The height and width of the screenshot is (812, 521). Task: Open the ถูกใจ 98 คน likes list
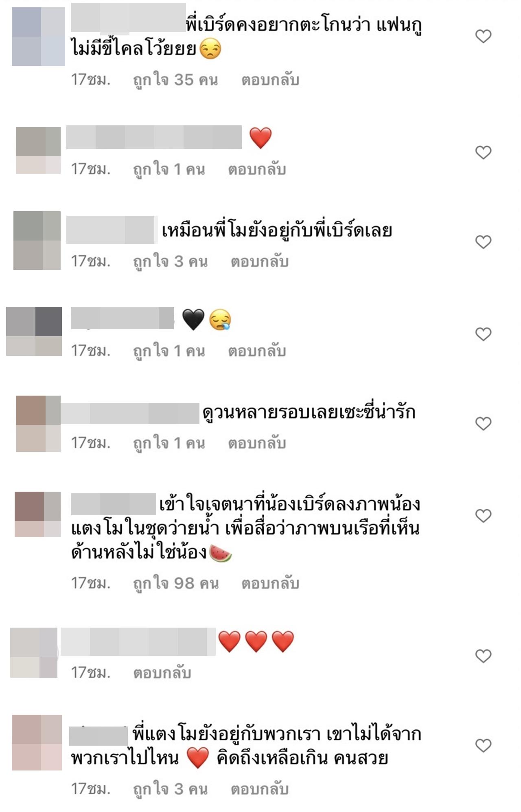(176, 583)
